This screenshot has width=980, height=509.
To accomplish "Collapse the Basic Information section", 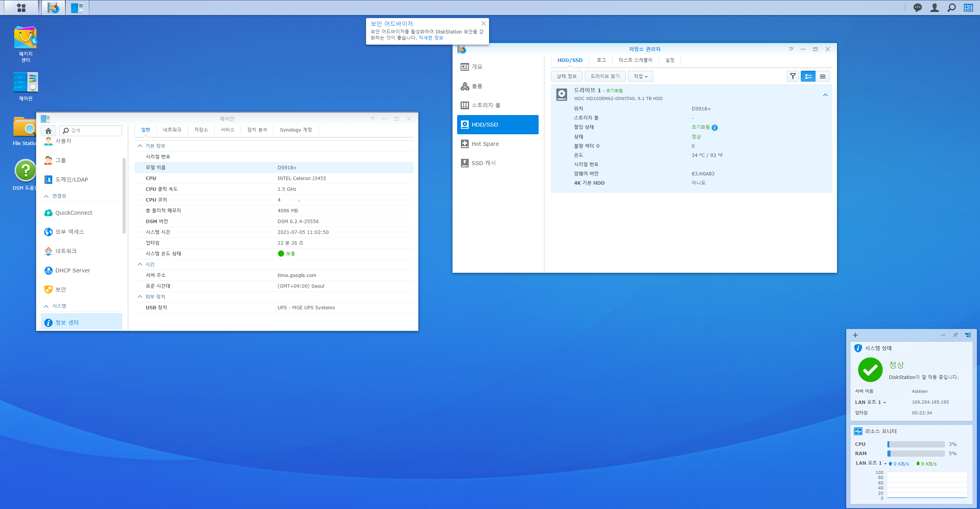I will 140,146.
